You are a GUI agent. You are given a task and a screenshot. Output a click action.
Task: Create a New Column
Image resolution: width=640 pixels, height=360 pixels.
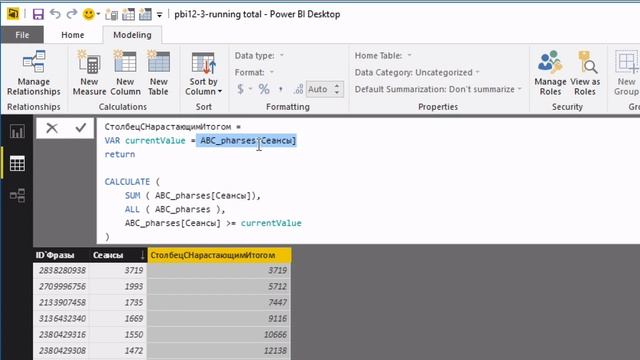(x=125, y=73)
